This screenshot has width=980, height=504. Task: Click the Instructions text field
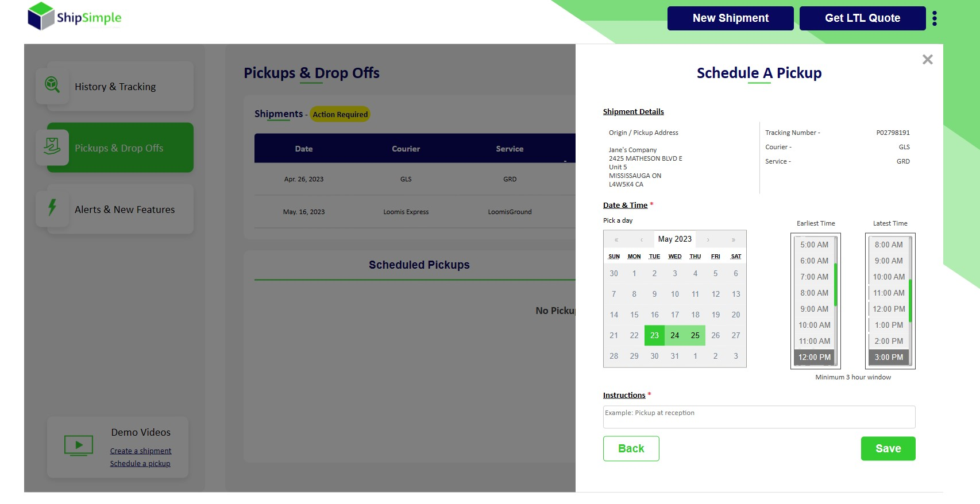pos(759,417)
